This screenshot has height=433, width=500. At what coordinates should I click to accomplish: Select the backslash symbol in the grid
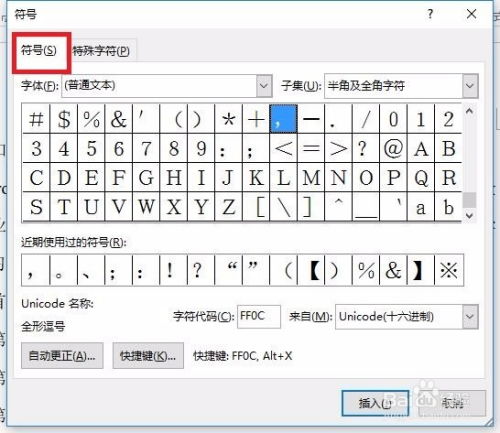(x=284, y=207)
